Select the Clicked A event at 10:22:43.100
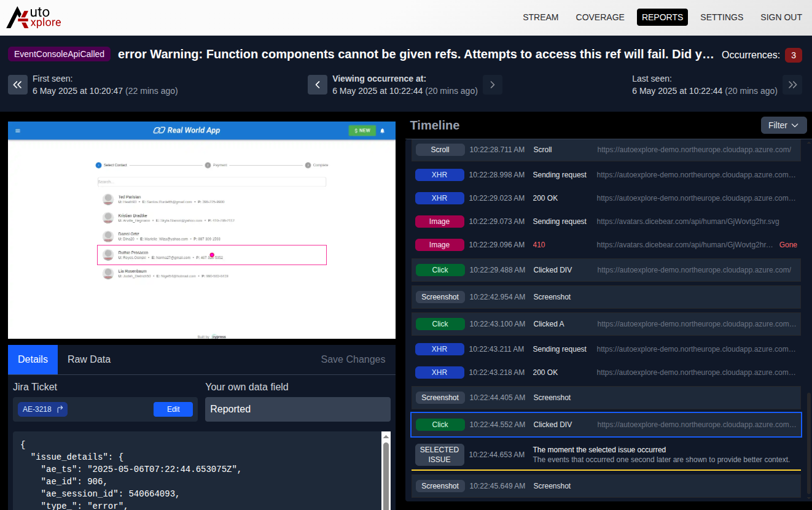Viewport: 812px width, 510px height. (606, 324)
